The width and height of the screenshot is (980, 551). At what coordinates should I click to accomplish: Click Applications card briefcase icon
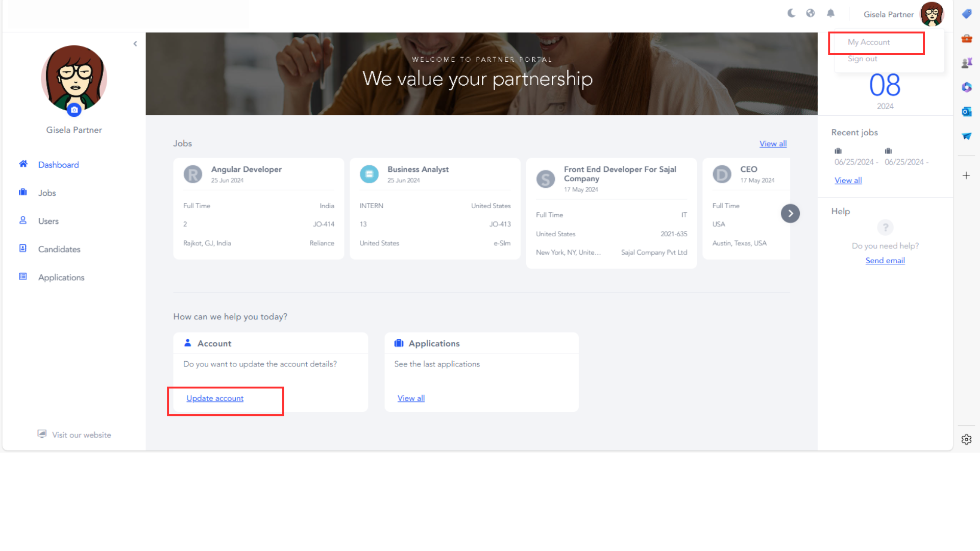tap(399, 343)
